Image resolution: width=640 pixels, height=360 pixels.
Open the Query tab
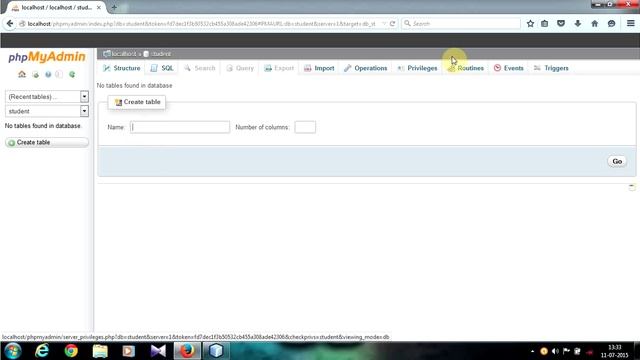(x=240, y=68)
